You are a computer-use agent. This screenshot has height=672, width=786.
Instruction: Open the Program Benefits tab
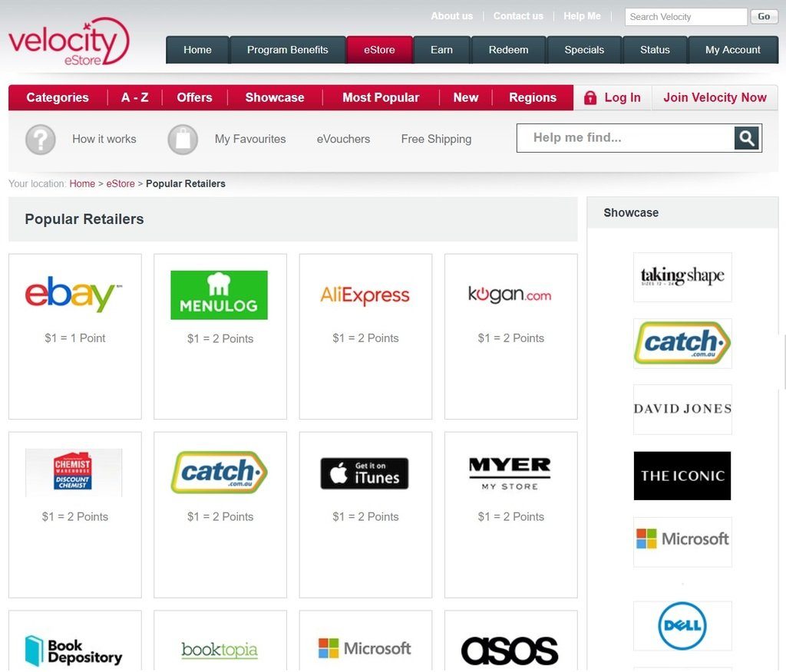pos(287,50)
